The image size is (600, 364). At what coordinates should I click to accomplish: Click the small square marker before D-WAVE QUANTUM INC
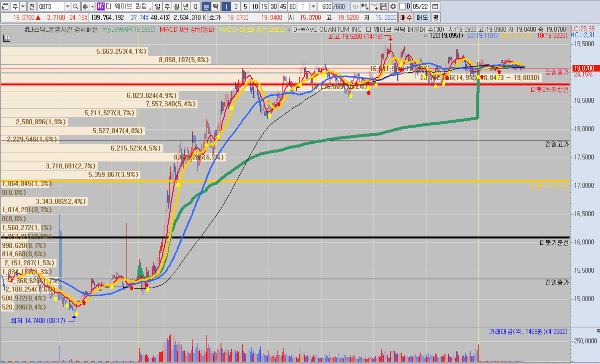[289, 29]
